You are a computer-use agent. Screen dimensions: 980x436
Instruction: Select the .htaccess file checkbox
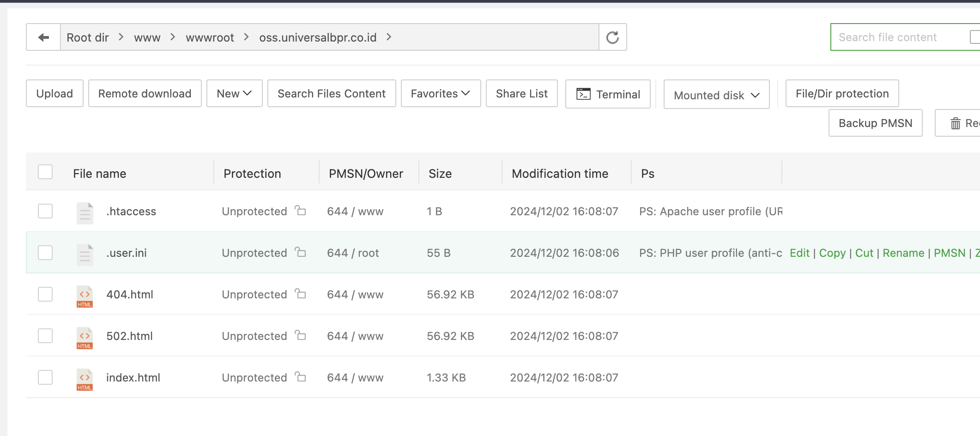45,211
